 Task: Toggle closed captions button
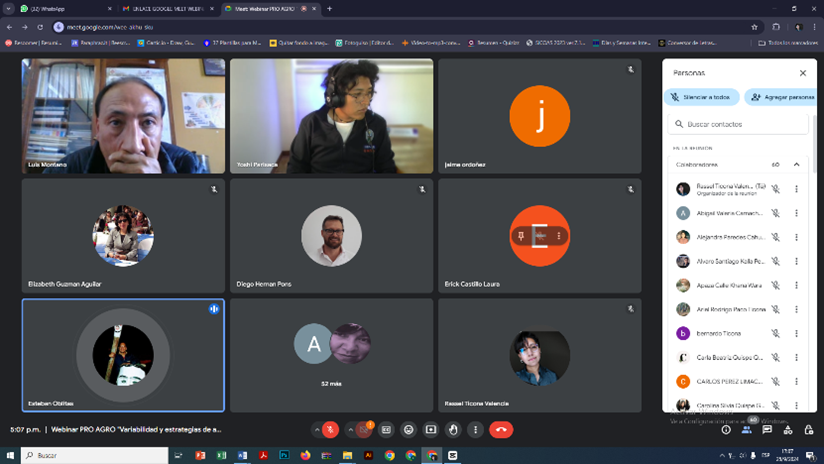(x=386, y=429)
